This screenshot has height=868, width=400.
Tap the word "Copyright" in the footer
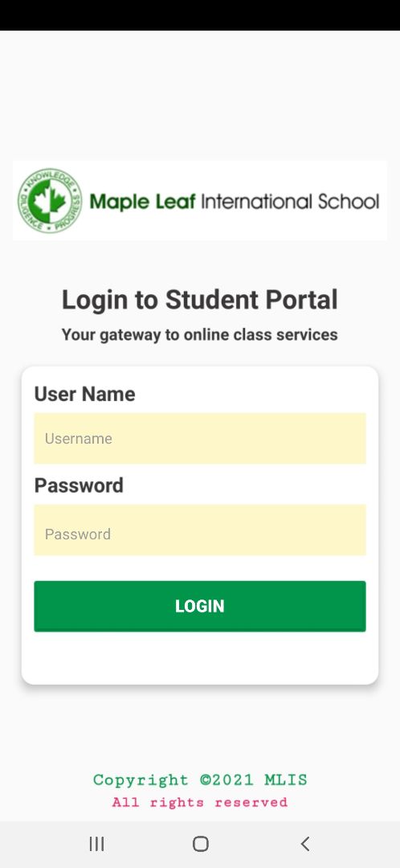[x=141, y=780]
